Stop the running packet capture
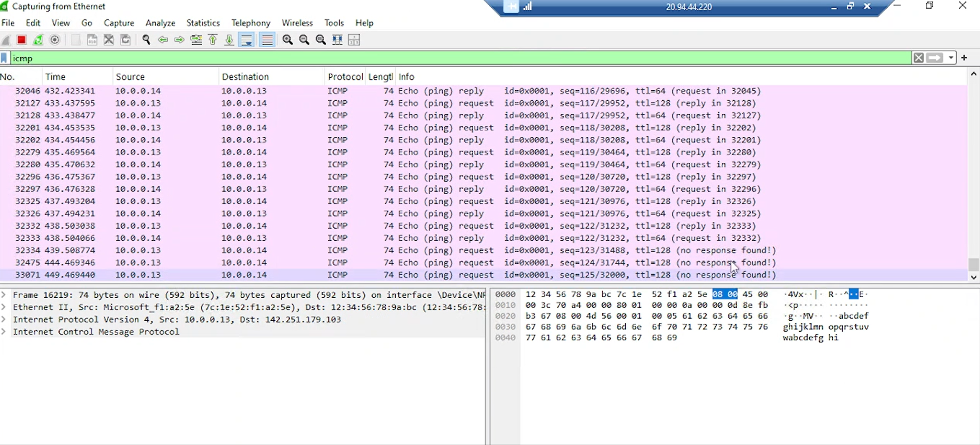Screen dimensions: 980x445 coord(22,40)
